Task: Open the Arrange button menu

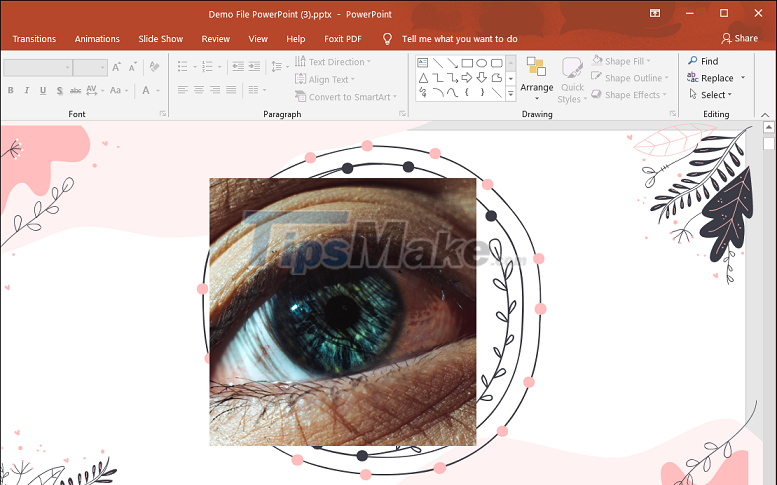Action: point(537,79)
